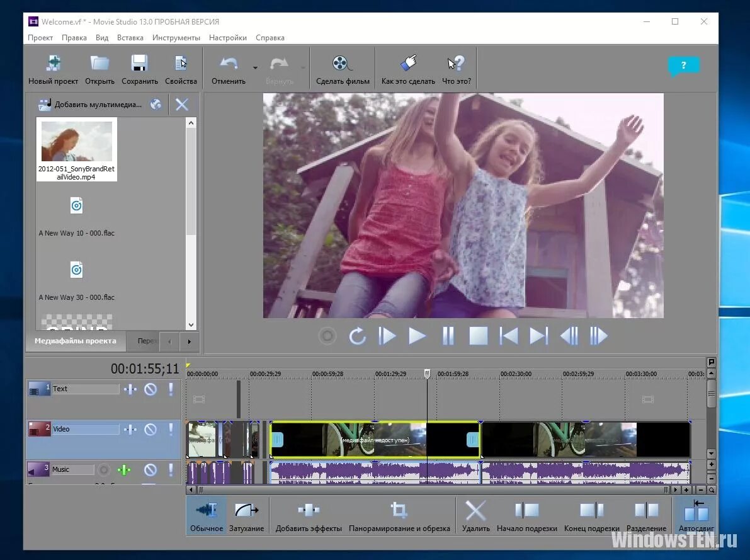The image size is (750, 560).
Task: Mute the Music track
Action: coord(151,470)
